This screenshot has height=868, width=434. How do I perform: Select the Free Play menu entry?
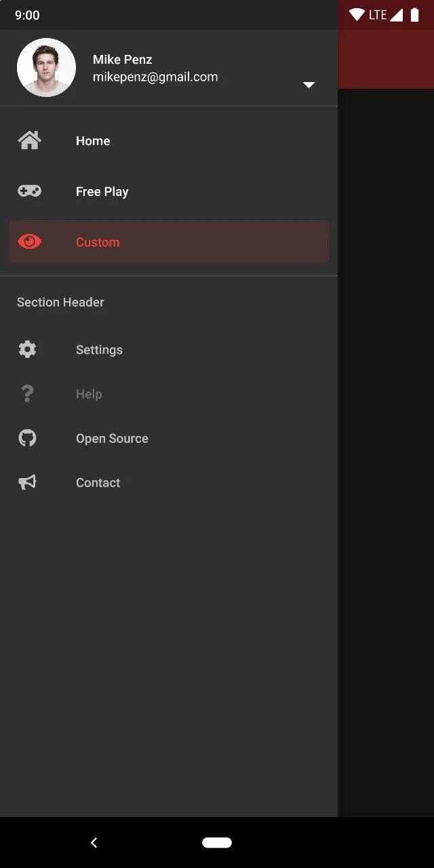point(102,192)
